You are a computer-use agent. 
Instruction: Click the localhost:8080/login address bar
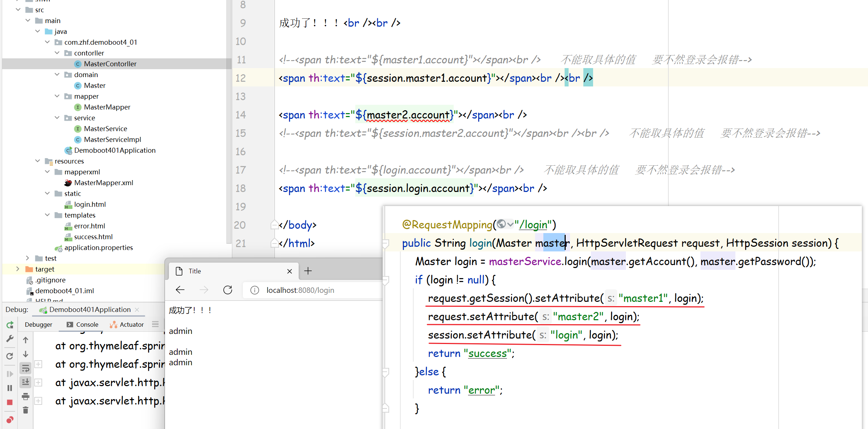coord(300,290)
